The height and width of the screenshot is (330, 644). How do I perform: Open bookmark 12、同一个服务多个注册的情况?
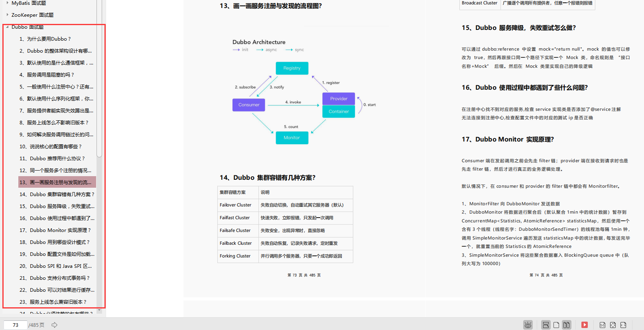55,170
